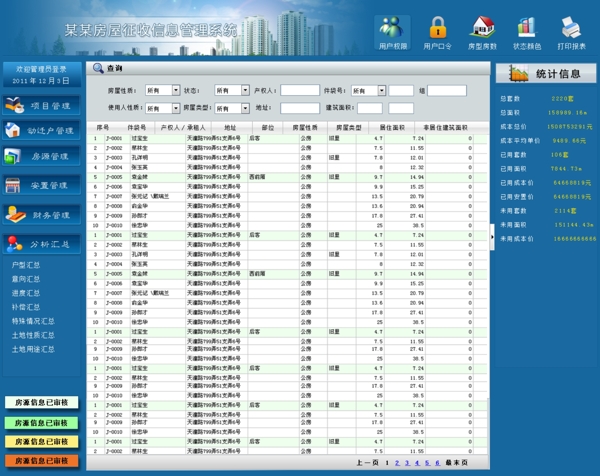Click the first 建筑面积 input field
Screen dimensions: 600x476
[370, 108]
